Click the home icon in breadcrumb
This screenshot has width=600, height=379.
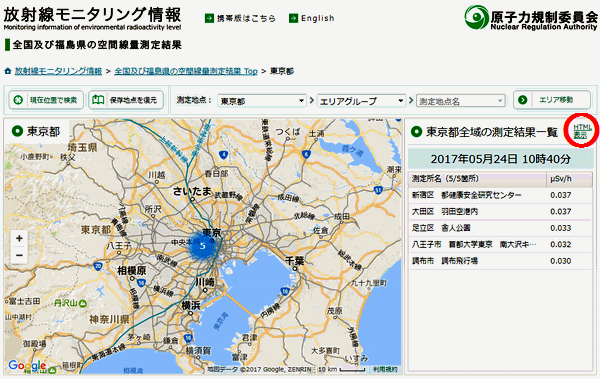pyautogui.click(x=8, y=71)
